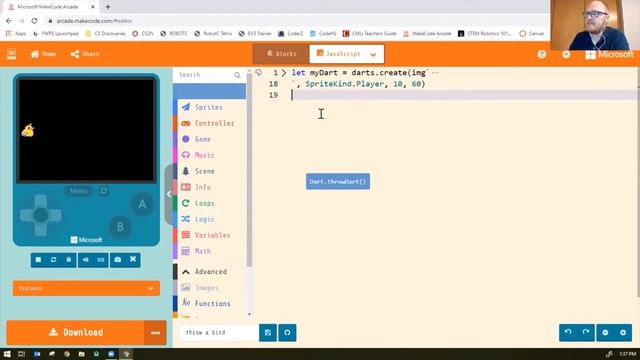Click the simulator Menu button
This screenshot has height=360, width=640.
pos(78,191)
